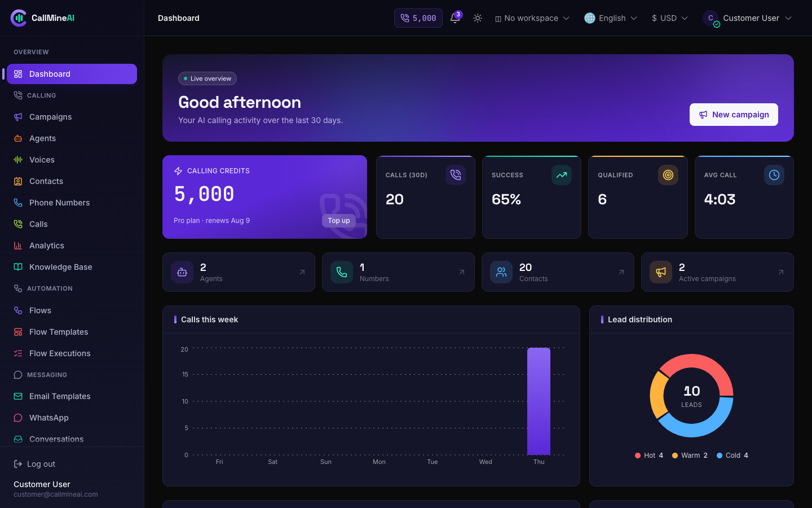Open the Active campaigns card arrow
The width and height of the screenshot is (812, 508).
click(x=781, y=272)
